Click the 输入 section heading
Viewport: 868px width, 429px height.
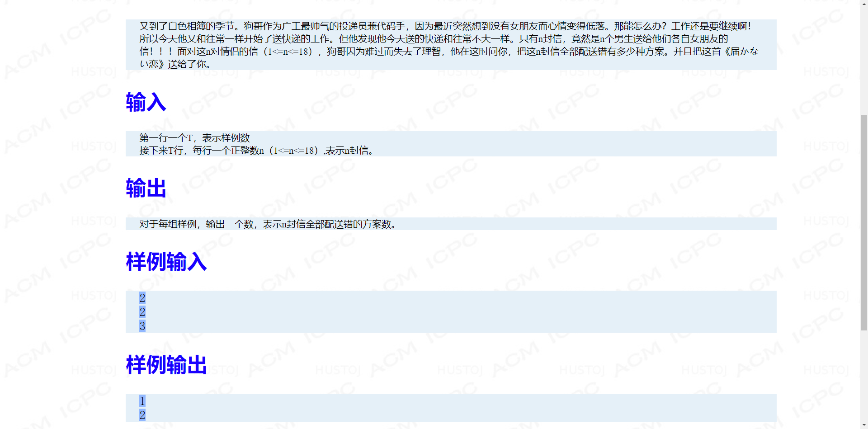coord(146,102)
